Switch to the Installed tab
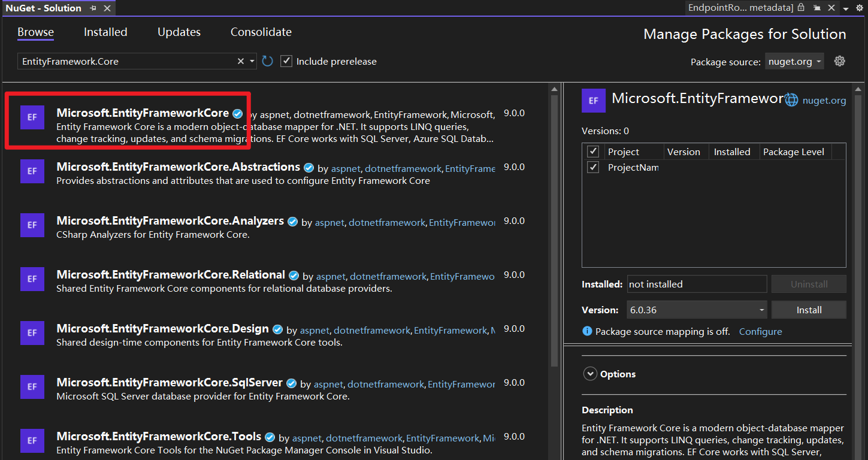 105,32
